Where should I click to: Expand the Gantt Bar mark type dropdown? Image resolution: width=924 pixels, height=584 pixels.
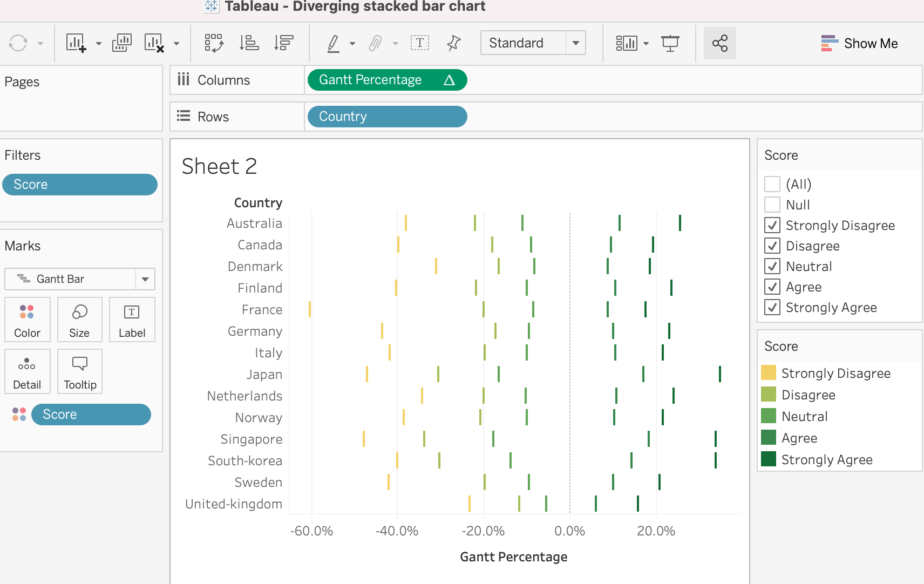(145, 279)
